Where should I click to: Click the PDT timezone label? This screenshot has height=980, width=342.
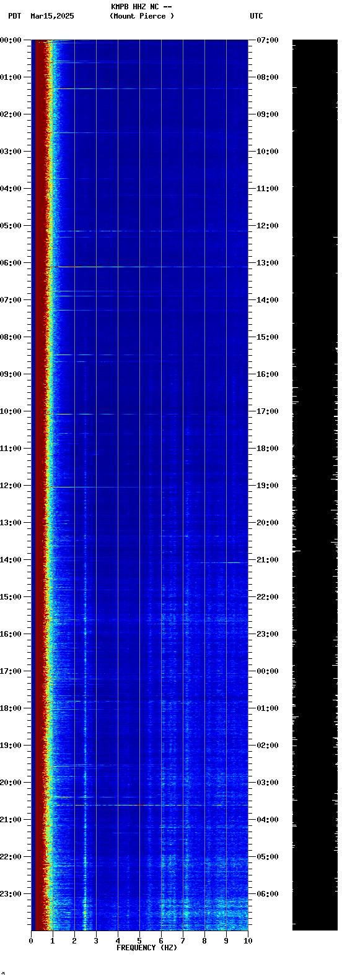coord(14,16)
